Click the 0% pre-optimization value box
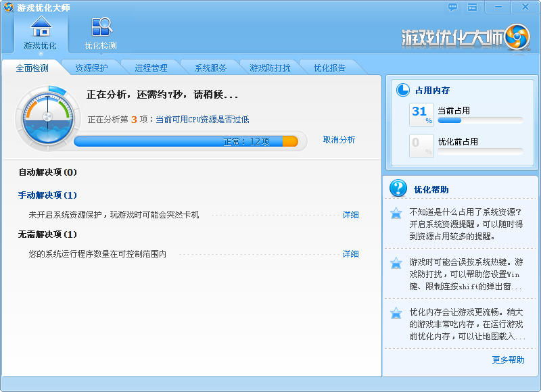The width and height of the screenshot is (541, 392). point(421,146)
